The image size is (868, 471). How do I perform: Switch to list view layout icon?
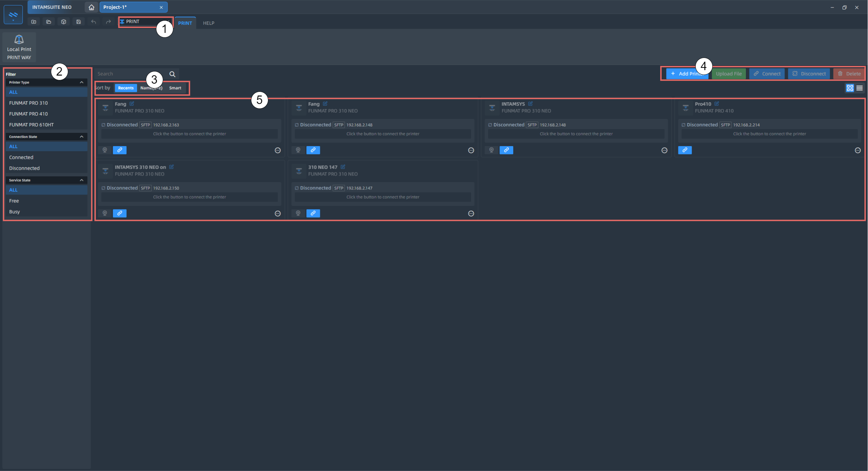point(860,88)
